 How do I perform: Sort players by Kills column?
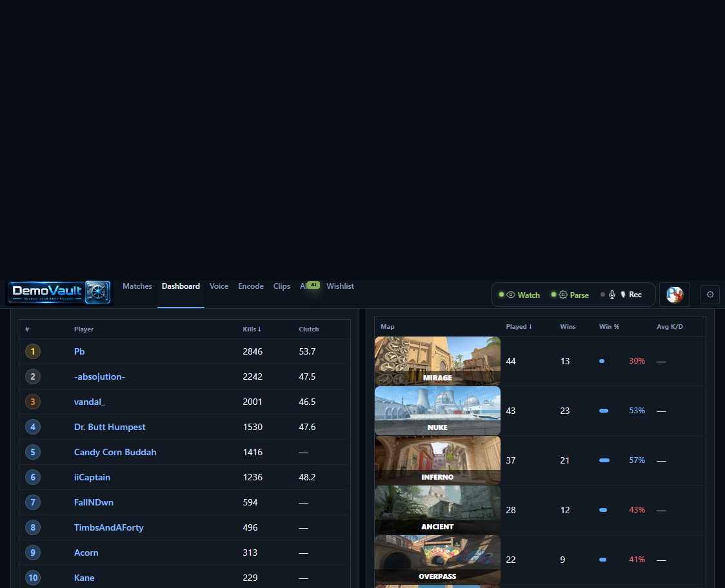point(252,329)
